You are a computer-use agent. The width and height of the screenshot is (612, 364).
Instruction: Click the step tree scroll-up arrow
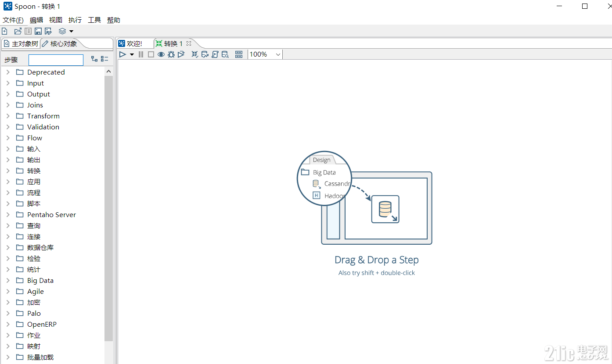tap(108, 71)
